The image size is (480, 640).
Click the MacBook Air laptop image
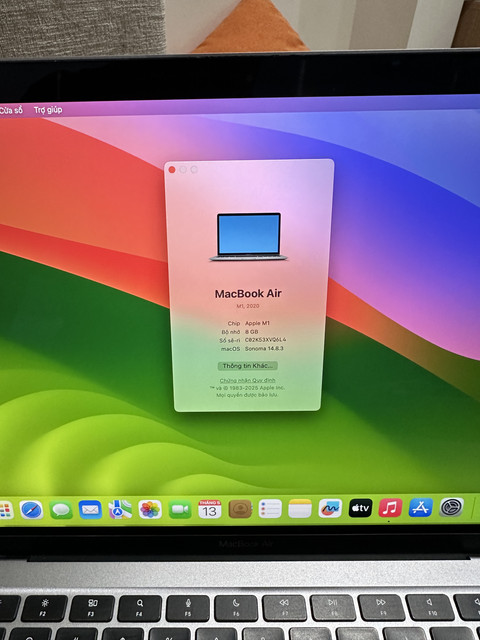(249, 237)
